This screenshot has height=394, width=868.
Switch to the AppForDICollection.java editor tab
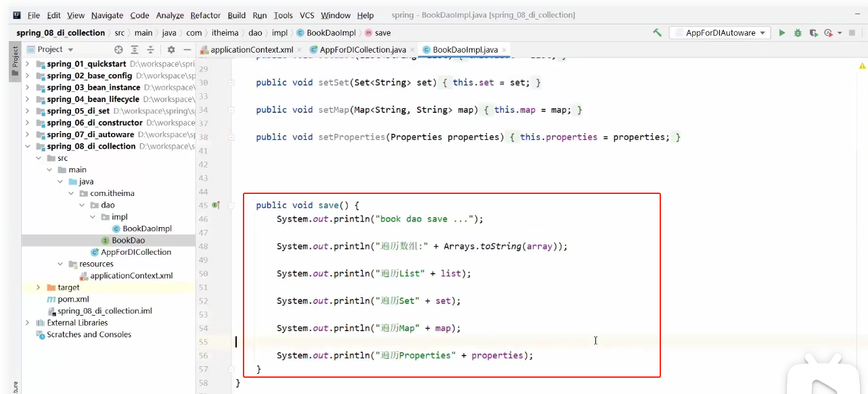coord(363,50)
